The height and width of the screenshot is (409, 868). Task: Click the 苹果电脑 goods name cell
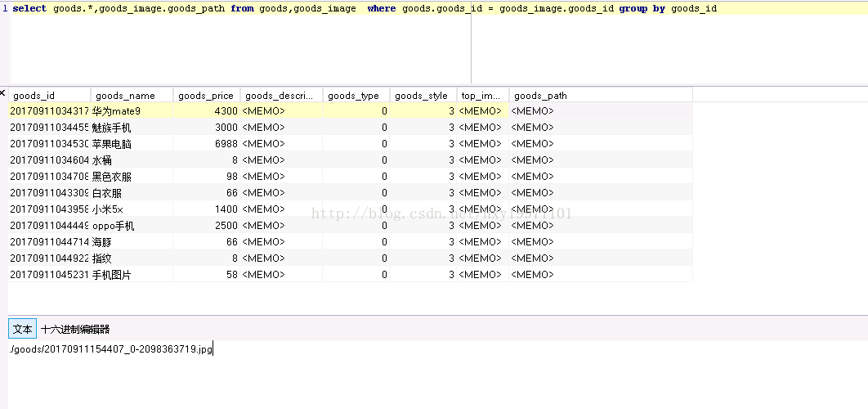click(x=111, y=144)
